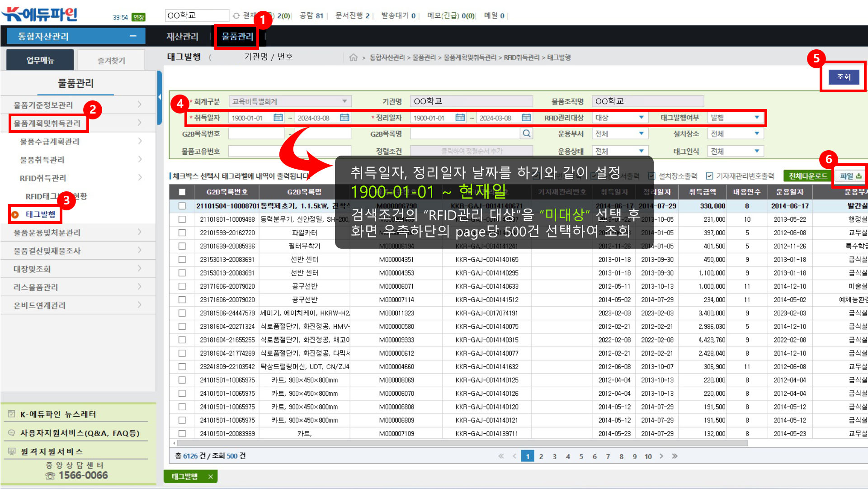The width and height of the screenshot is (868, 489).
Task: Check the row with 물품고유번호 M000011323
Action: point(182,313)
